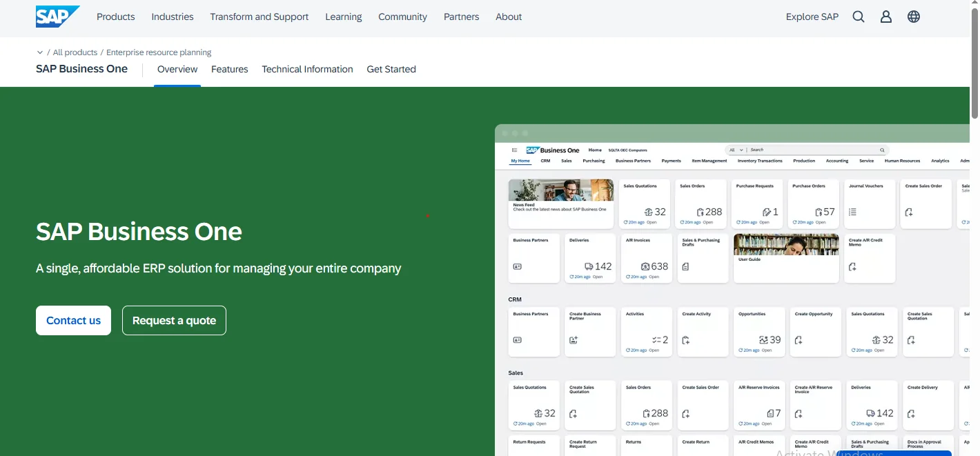Click the page vertical scrollbar thumb
980x456 pixels.
pyautogui.click(x=974, y=62)
